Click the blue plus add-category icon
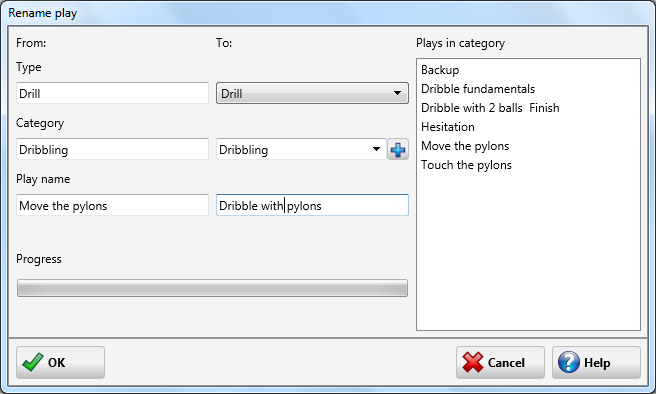The height and width of the screenshot is (394, 656). (397, 150)
